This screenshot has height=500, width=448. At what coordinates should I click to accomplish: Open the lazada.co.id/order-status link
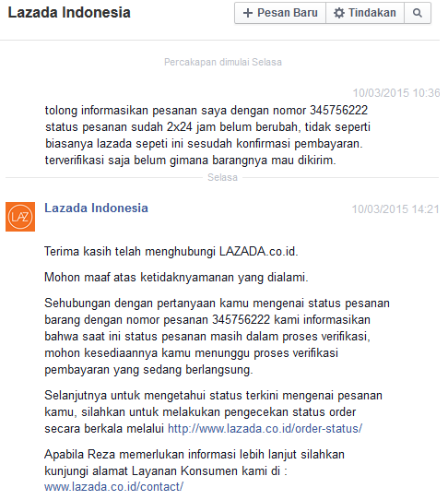click(265, 429)
